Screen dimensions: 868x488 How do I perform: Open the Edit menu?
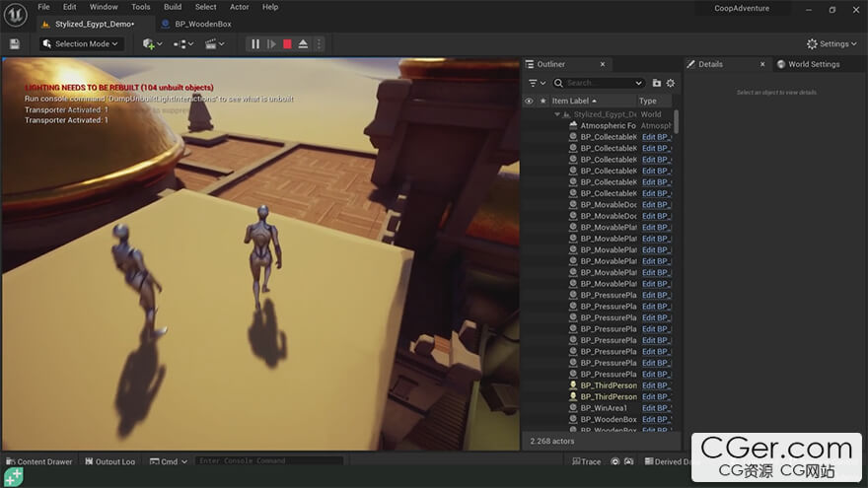(x=69, y=7)
